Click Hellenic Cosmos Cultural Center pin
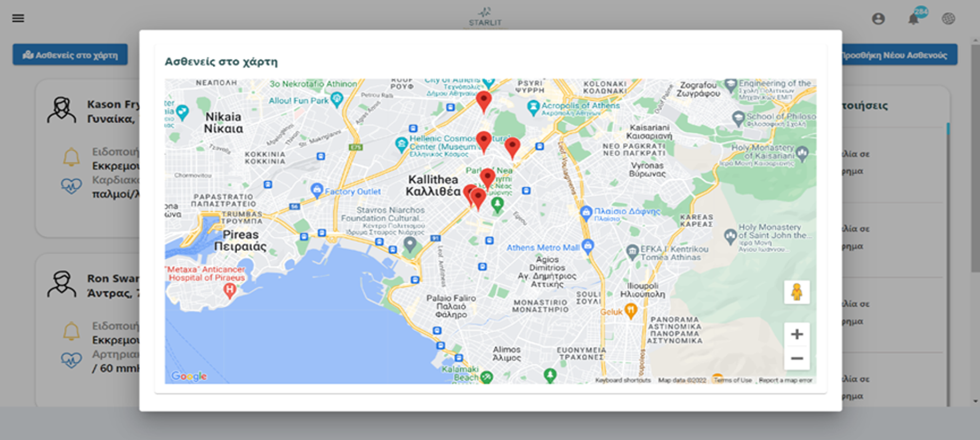Screen dimensions: 980x440 click(401, 145)
